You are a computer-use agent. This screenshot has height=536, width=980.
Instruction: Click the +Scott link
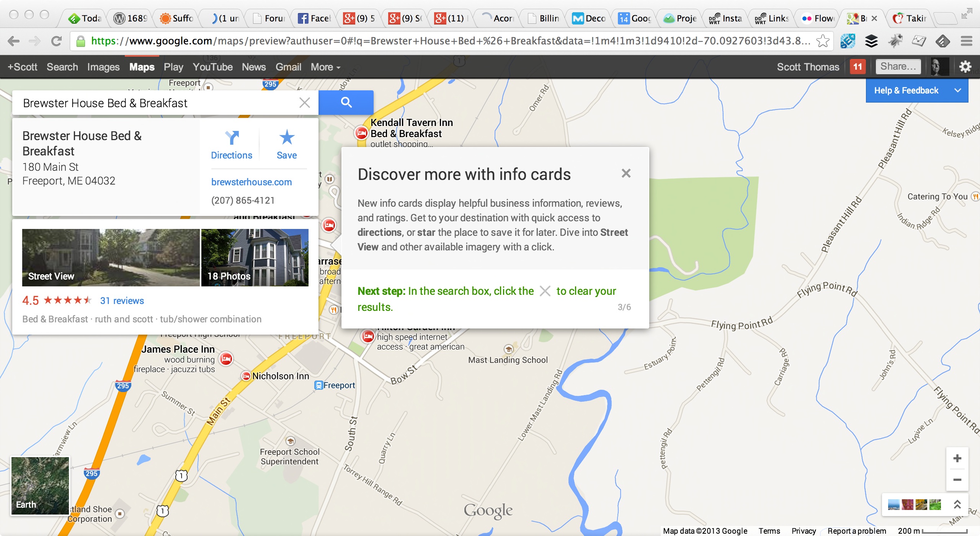point(23,67)
